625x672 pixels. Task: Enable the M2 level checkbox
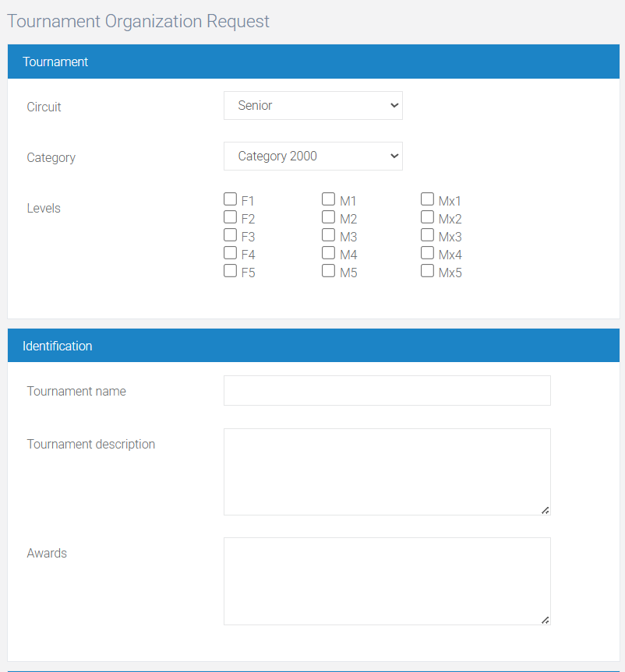point(328,217)
